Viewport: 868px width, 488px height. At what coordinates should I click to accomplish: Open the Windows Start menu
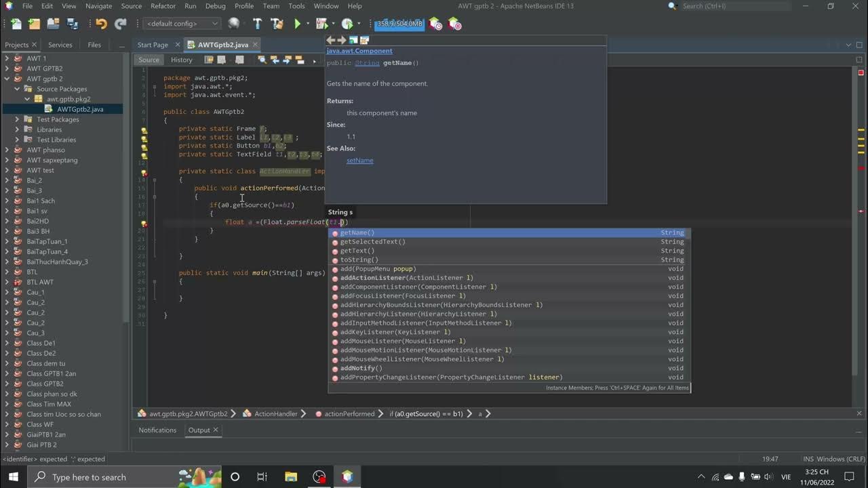tap(14, 476)
